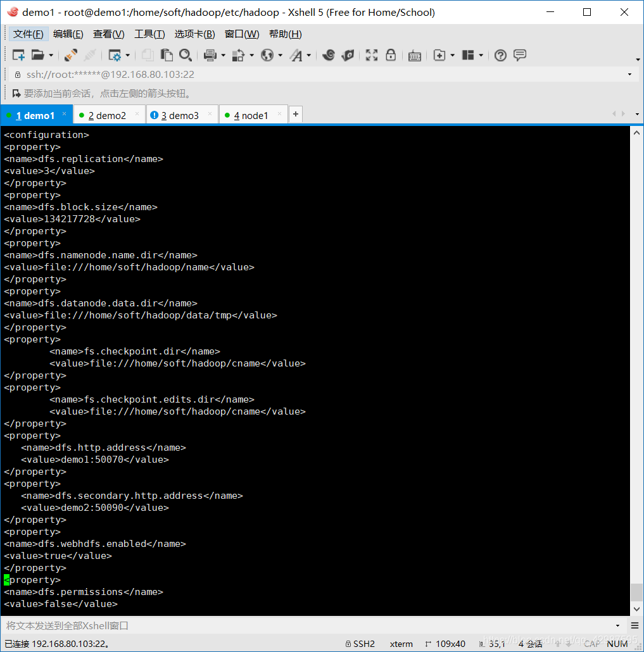Close the demo1 tab
Screen dimensions: 644x652
[x=65, y=114]
